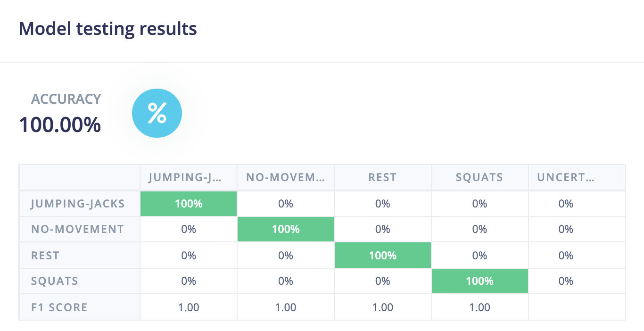Click the SQUATS row label
Viewport: 644px width, 331px height.
[55, 281]
